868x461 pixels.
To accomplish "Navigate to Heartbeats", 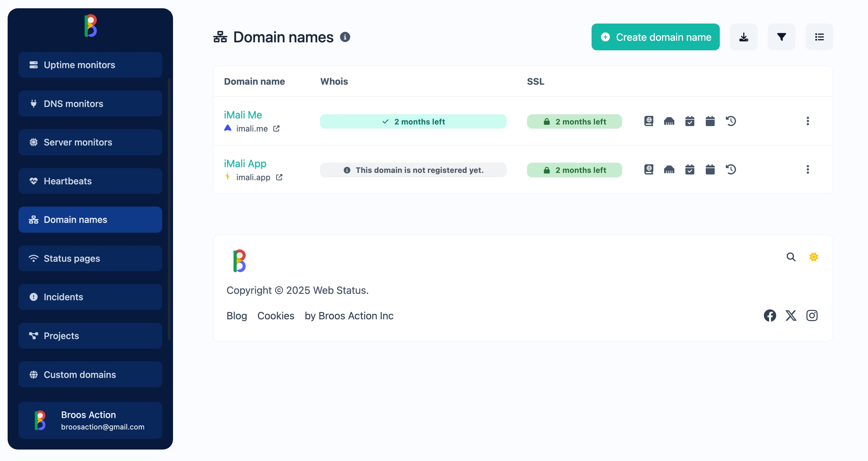I will 90,181.
